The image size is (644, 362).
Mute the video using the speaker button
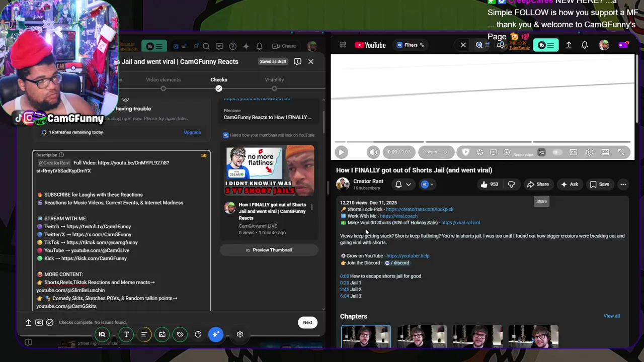(373, 152)
